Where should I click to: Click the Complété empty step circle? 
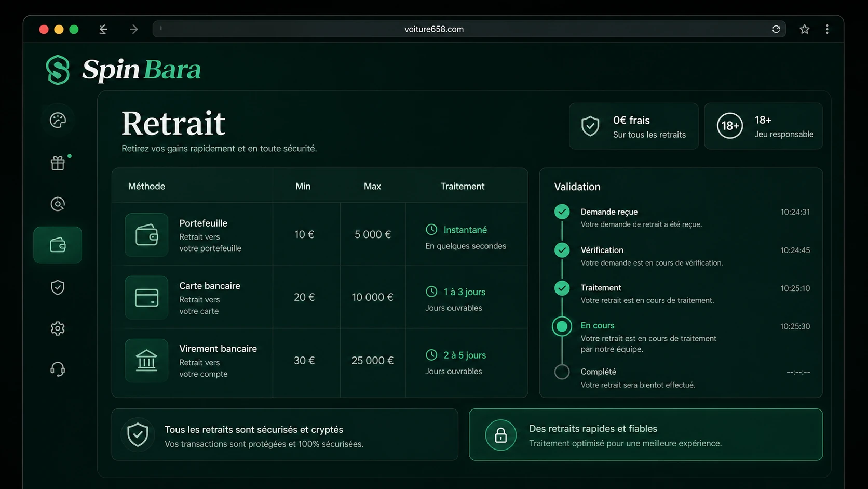(562, 372)
